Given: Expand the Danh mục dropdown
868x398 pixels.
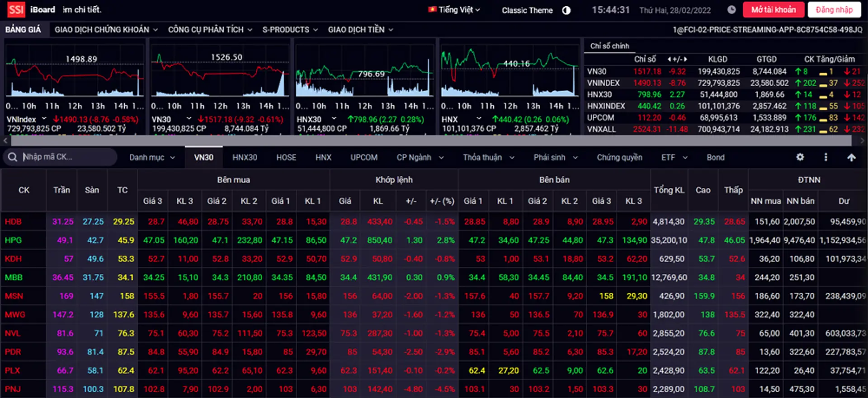Looking at the screenshot, I should coord(152,158).
